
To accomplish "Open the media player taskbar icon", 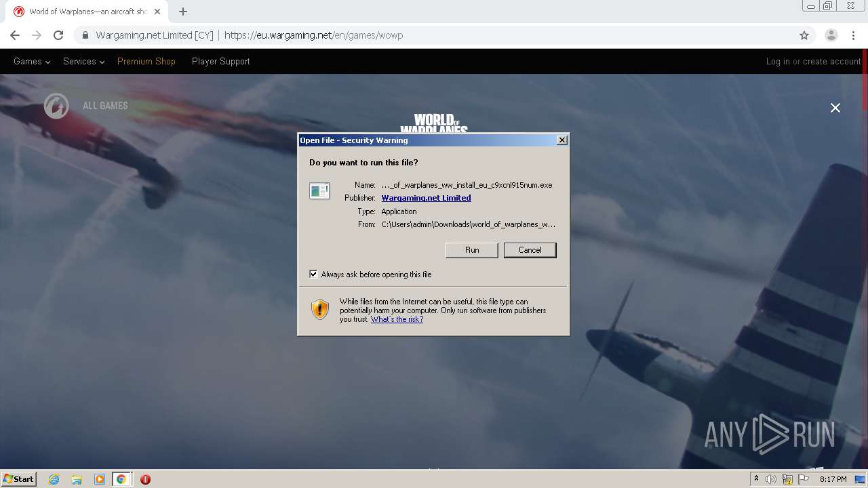I will click(99, 479).
